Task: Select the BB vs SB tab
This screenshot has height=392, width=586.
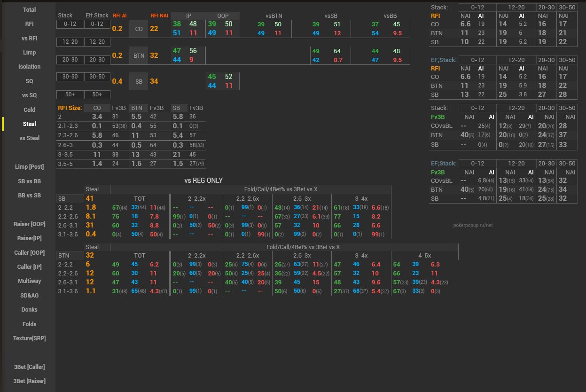Action: [29, 196]
